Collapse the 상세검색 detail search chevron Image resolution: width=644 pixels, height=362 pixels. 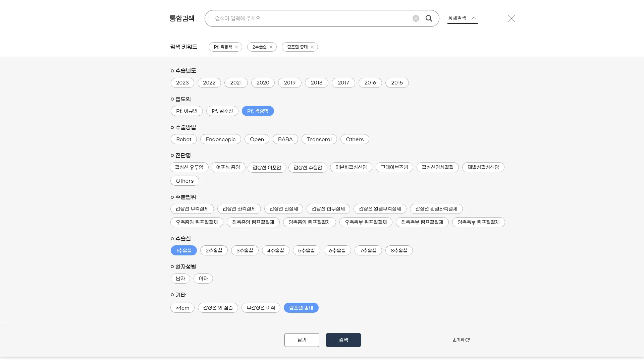coord(474,18)
